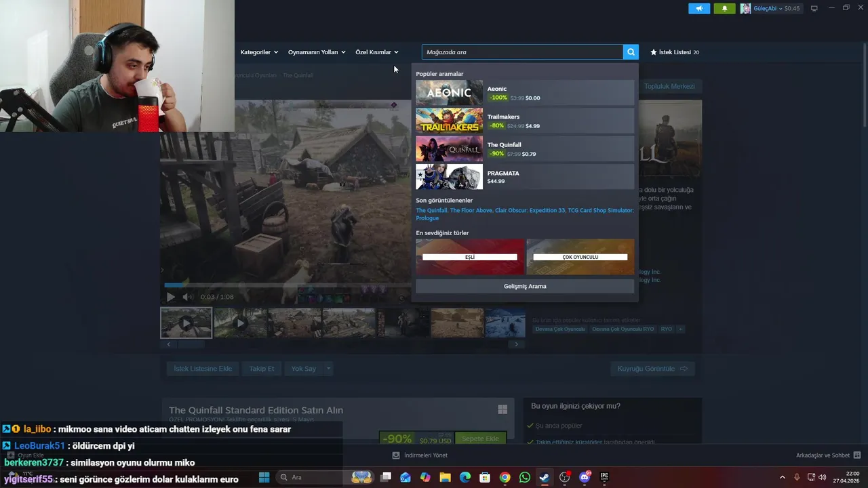Open the ÇOK OYUNCULU genre tile
The width and height of the screenshot is (868, 488).
tap(580, 257)
